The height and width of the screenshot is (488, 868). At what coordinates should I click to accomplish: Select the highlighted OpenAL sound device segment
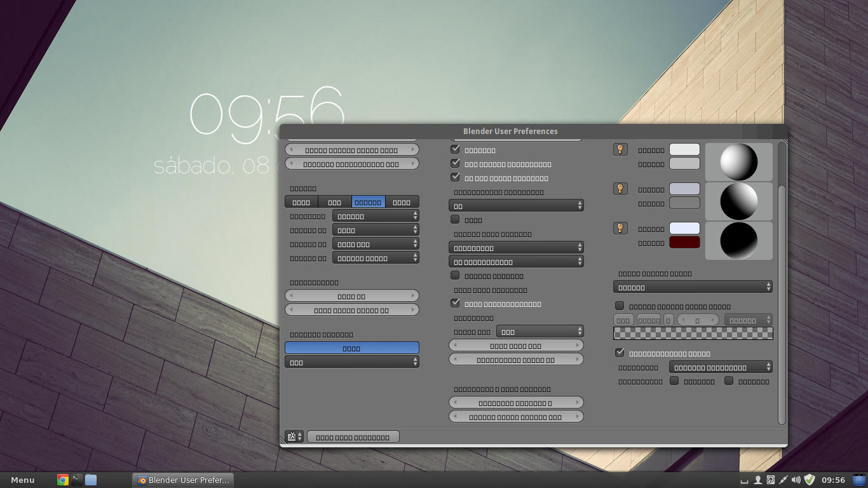(x=369, y=202)
